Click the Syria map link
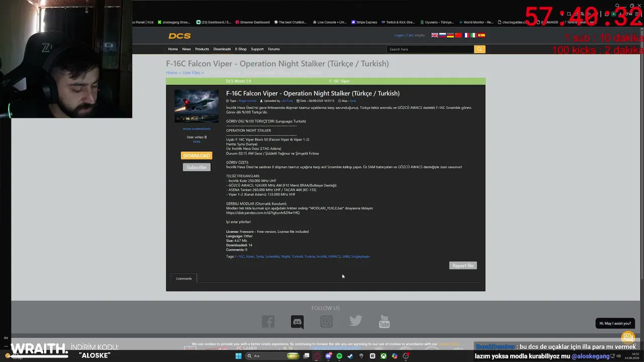The width and height of the screenshot is (644, 362). (x=353, y=101)
